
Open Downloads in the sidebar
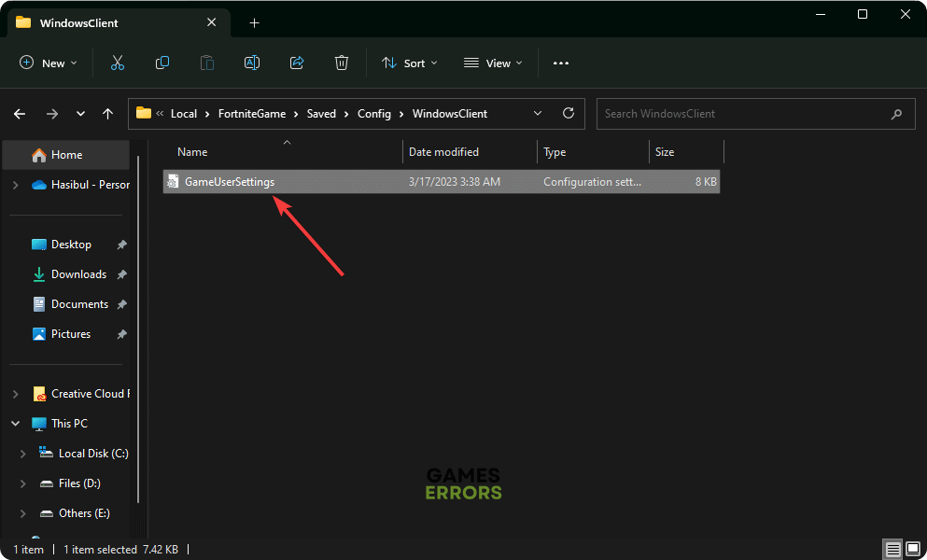point(78,274)
